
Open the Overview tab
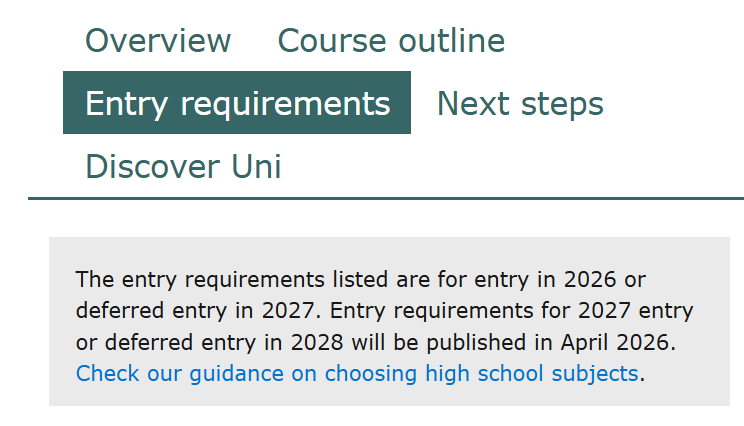pos(158,41)
